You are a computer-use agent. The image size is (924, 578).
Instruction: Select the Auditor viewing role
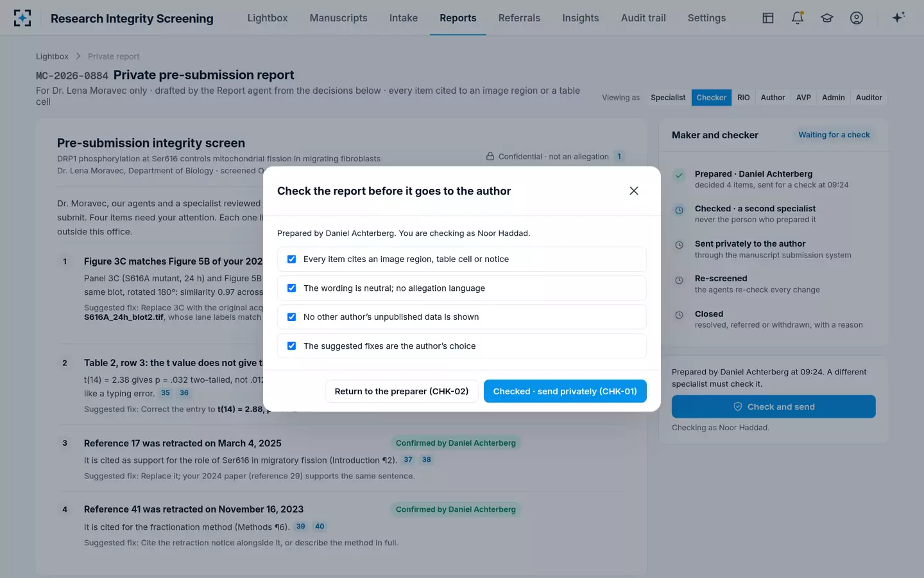tap(869, 98)
